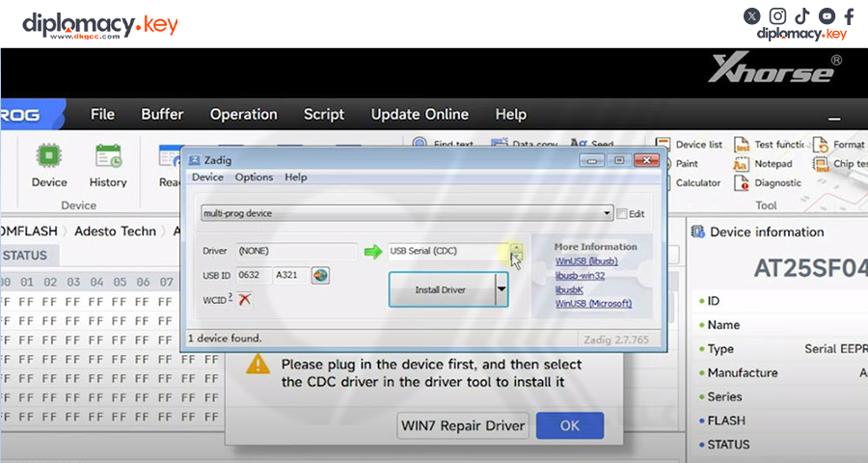
Task: Click the Device information panel icon
Action: (698, 232)
